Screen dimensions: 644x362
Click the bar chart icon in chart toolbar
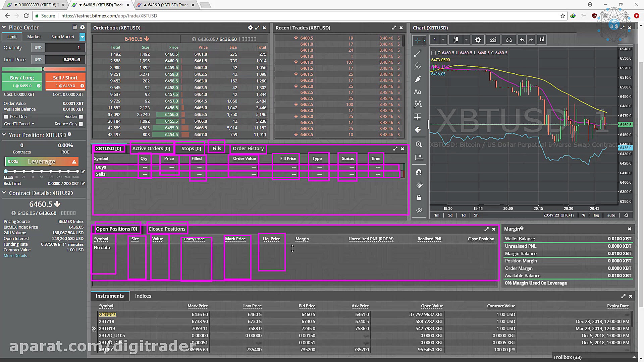tap(542, 40)
